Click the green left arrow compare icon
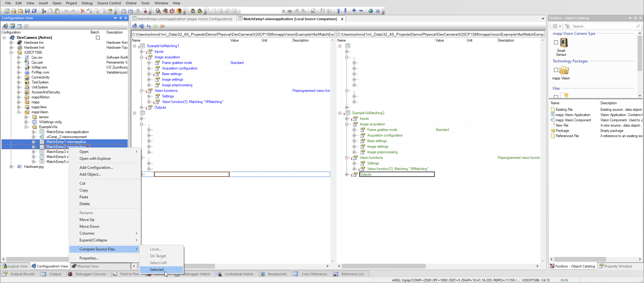Screen dimensions: 644x283 tap(155, 26)
